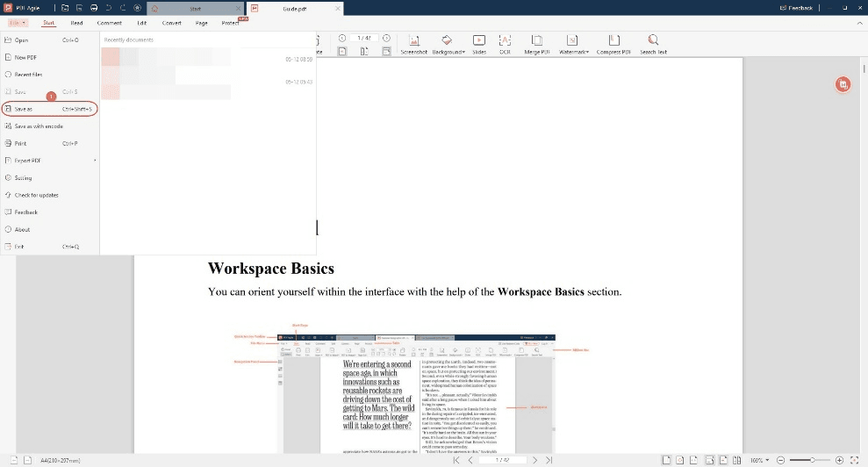Viewport: 868px width, 467px height.
Task: Collapse the ribbon with the chevron
Action: [859, 24]
